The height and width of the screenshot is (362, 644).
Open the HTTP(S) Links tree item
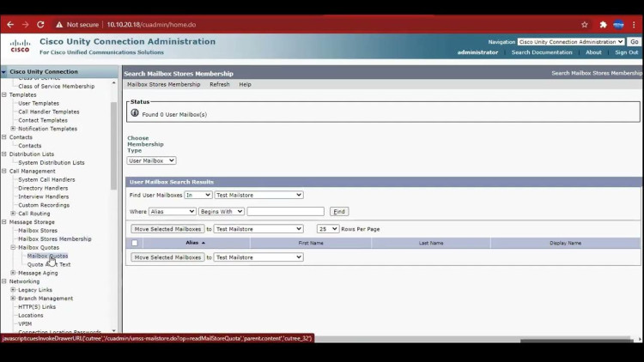[x=37, y=307]
